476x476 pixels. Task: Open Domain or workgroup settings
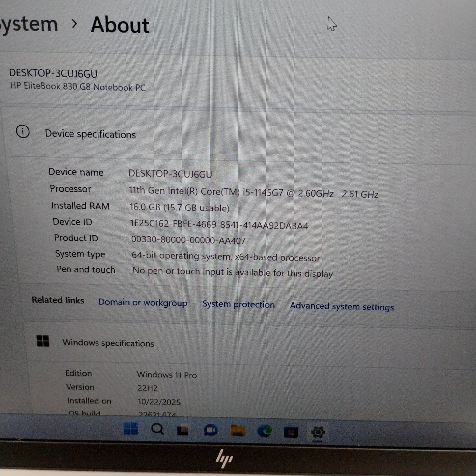[x=143, y=302]
